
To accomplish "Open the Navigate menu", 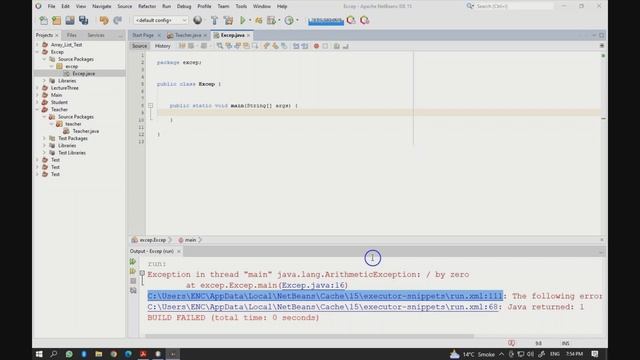I will pyautogui.click(x=102, y=6).
